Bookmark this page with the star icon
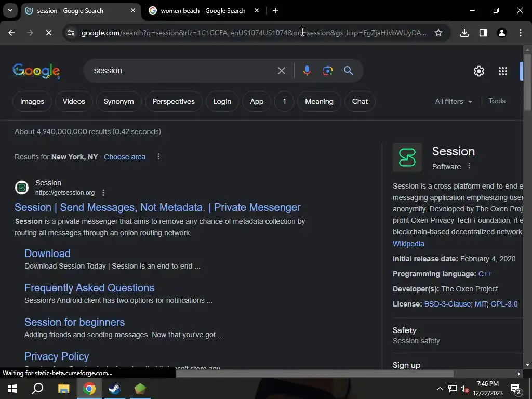The width and height of the screenshot is (532, 399). [438, 33]
